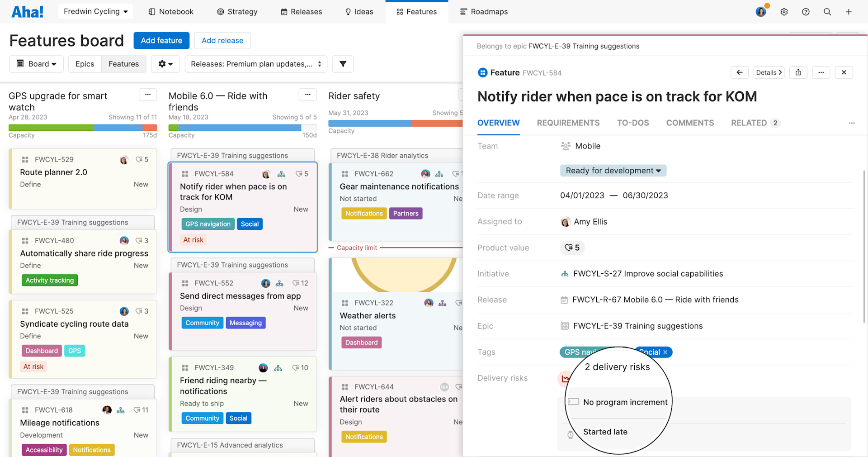Click drag handle on FWCYL-529 card
Image resolution: width=868 pixels, height=457 pixels.
(x=25, y=160)
